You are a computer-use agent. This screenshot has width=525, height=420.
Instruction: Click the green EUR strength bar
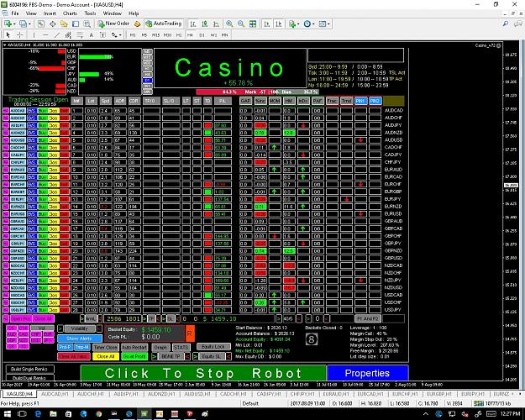click(95, 57)
